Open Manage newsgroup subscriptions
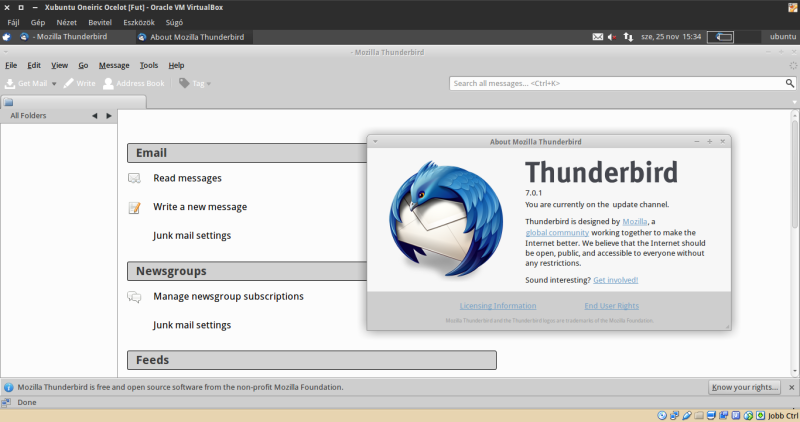Viewport: 800px width, 422px height. pos(228,296)
